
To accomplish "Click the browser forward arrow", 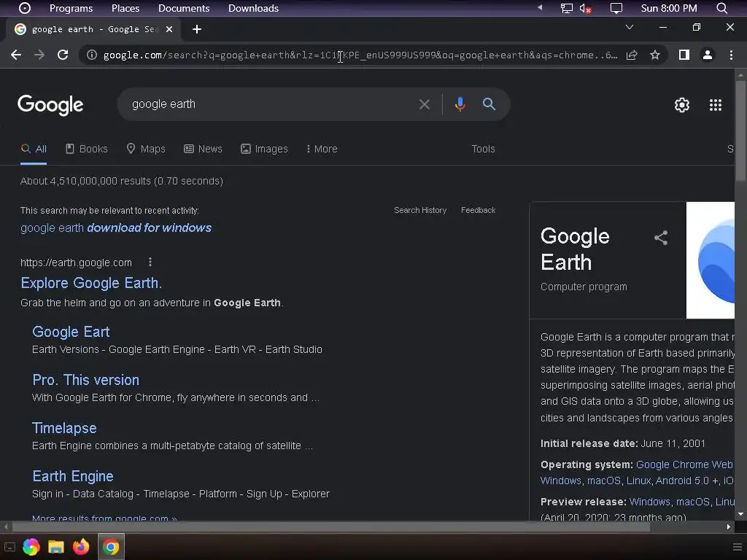I will (39, 55).
